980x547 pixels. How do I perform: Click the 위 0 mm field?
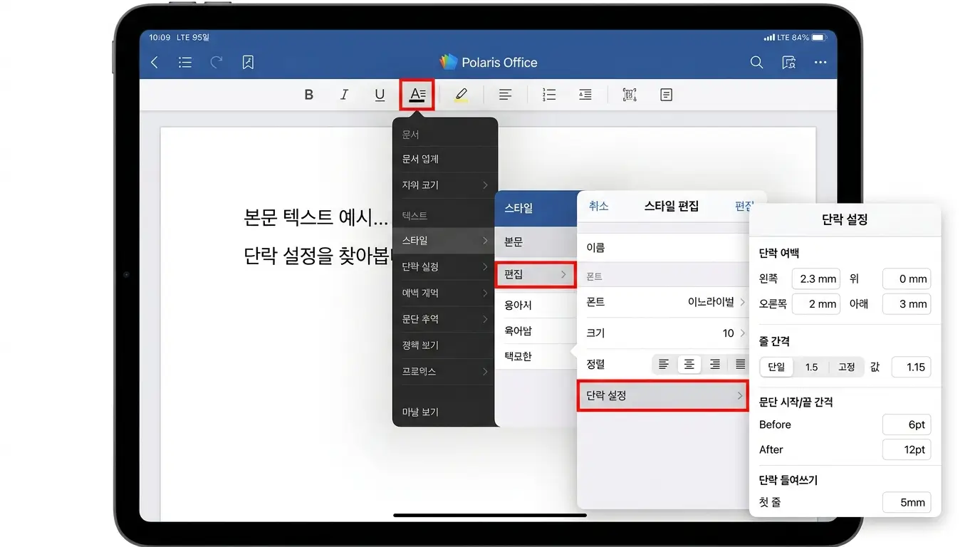[907, 279]
